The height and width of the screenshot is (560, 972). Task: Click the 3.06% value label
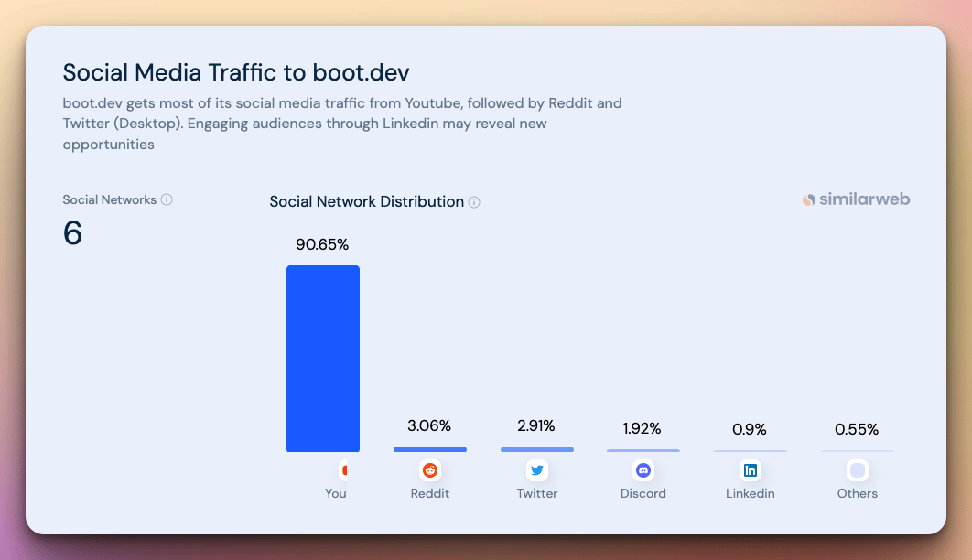click(429, 426)
